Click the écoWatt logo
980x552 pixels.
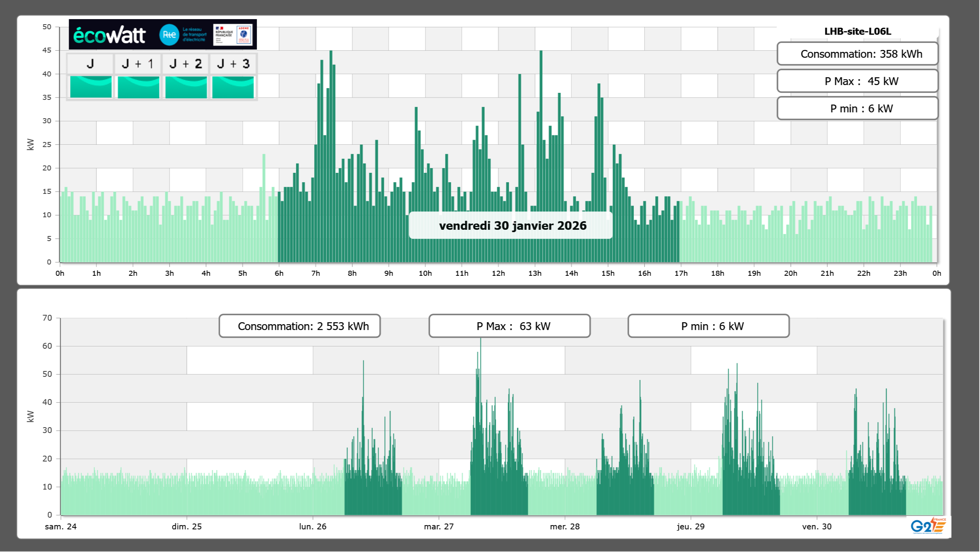tap(109, 35)
